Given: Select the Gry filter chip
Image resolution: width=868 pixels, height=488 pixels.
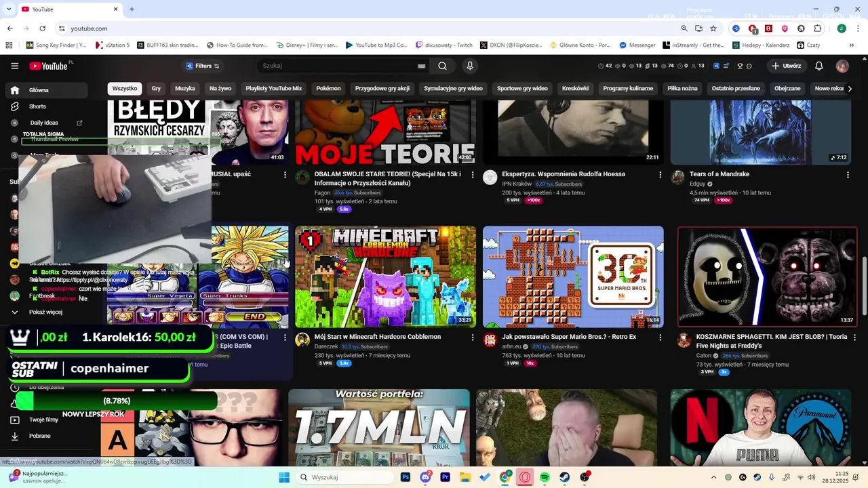Looking at the screenshot, I should click(156, 88).
